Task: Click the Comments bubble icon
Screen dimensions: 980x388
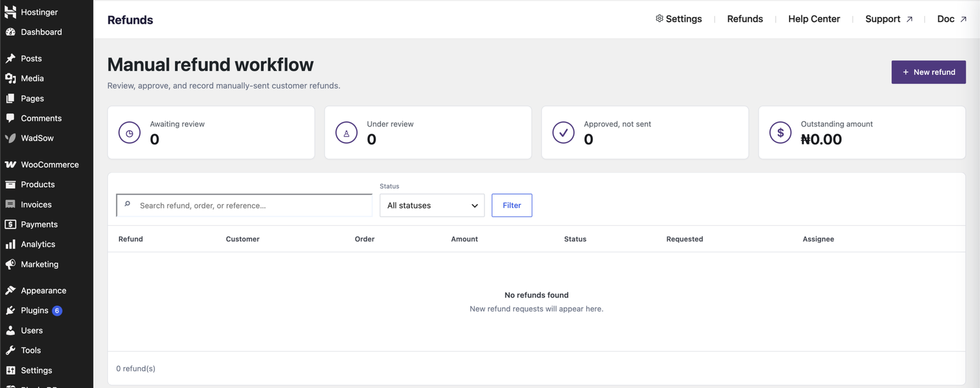Action: 10,118
